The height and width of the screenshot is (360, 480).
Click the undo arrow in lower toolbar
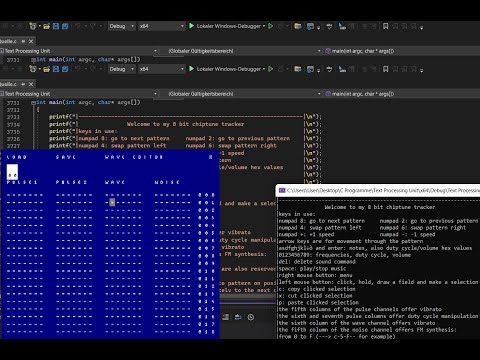tap(77, 69)
